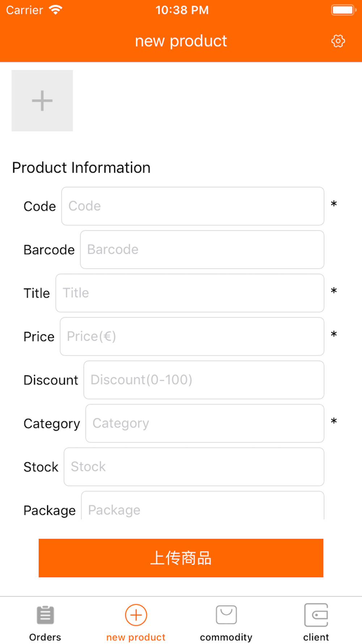Tap the client wallet icon
Viewport: 362px width, 644px height.
tap(316, 615)
